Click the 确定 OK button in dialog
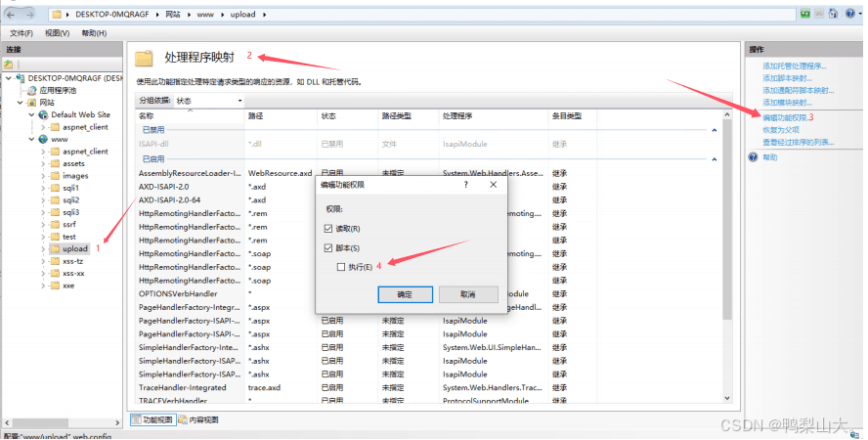 tap(404, 294)
